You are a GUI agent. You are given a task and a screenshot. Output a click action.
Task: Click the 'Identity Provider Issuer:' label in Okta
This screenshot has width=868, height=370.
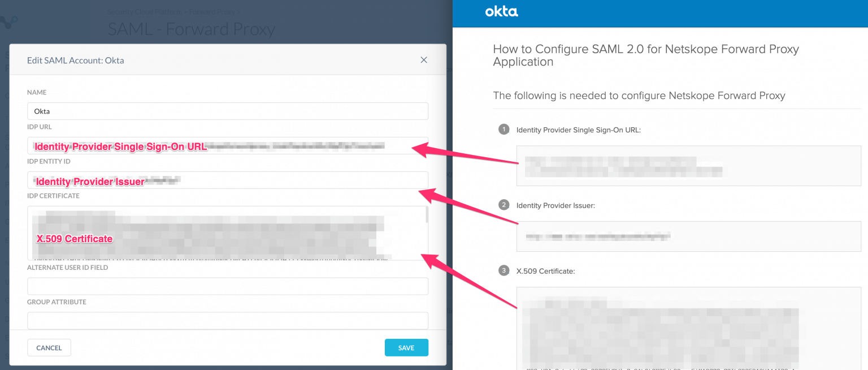555,205
